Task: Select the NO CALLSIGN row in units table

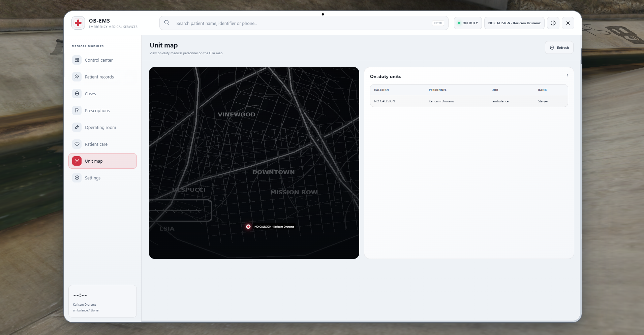Action: tap(469, 101)
